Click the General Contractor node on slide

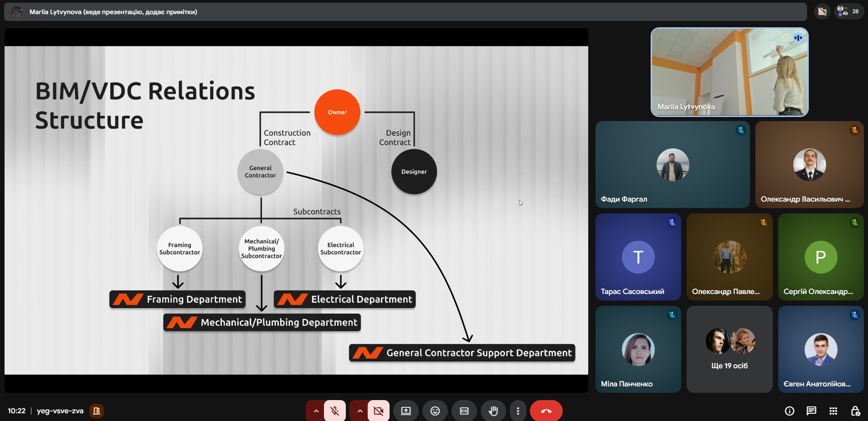pyautogui.click(x=260, y=172)
